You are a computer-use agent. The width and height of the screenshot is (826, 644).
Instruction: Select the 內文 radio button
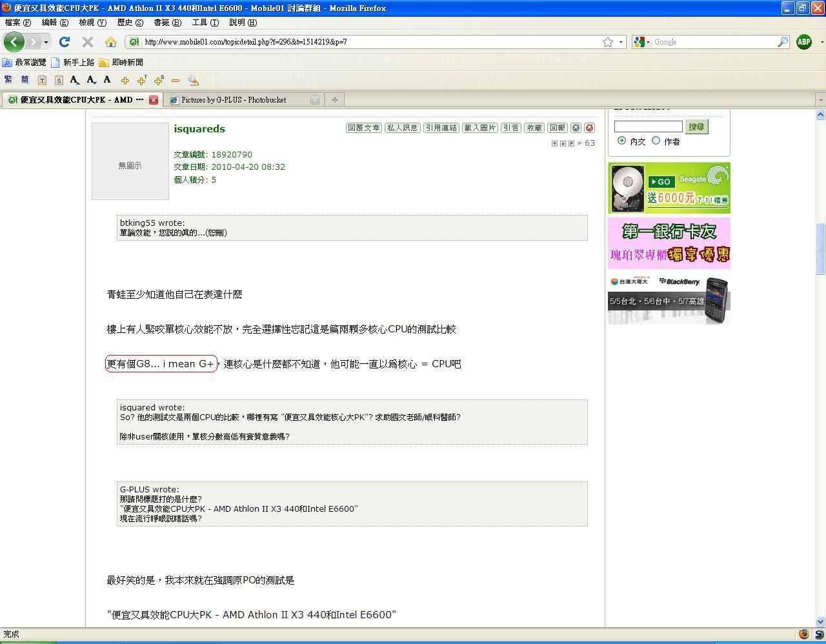(621, 141)
